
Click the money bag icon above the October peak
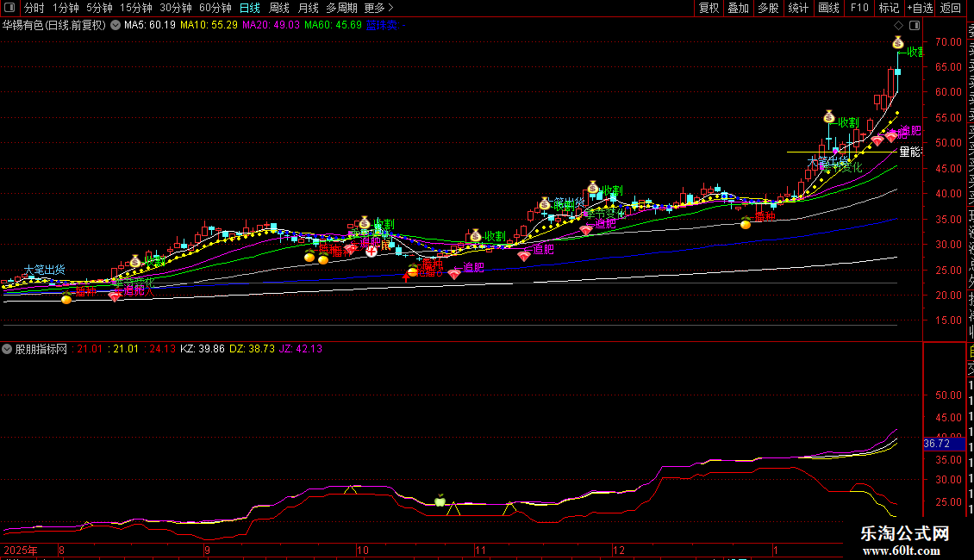point(365,223)
